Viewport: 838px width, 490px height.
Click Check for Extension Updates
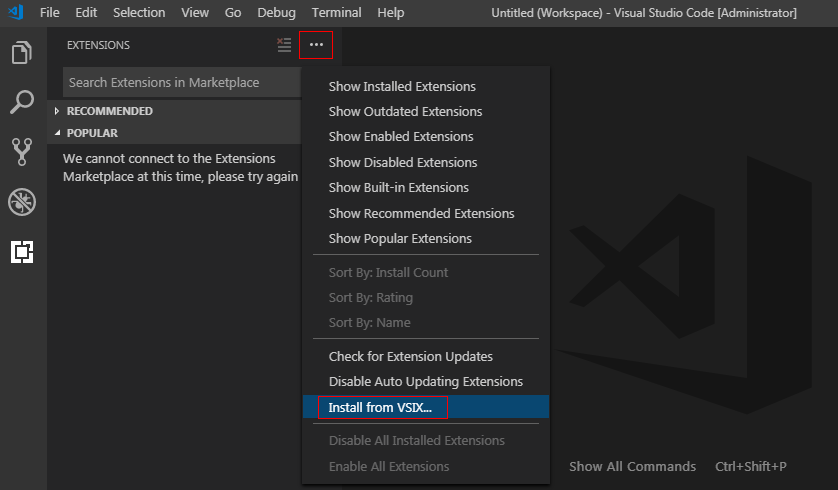point(410,356)
